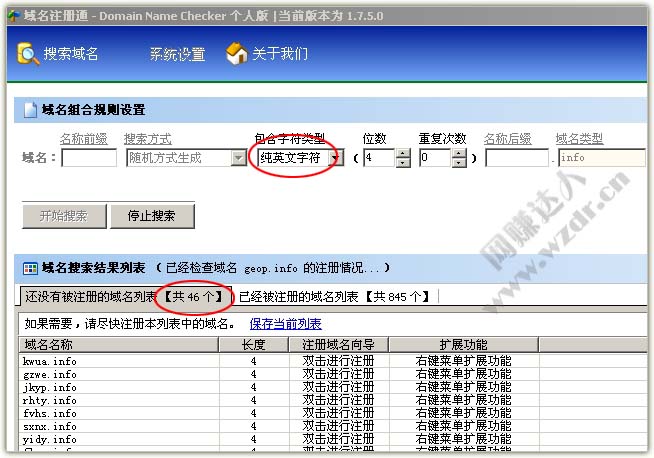Image resolution: width=654 pixels, height=458 pixels.
Task: Expand the 纯英文字符 character type dropdown
Action: pyautogui.click(x=336, y=158)
